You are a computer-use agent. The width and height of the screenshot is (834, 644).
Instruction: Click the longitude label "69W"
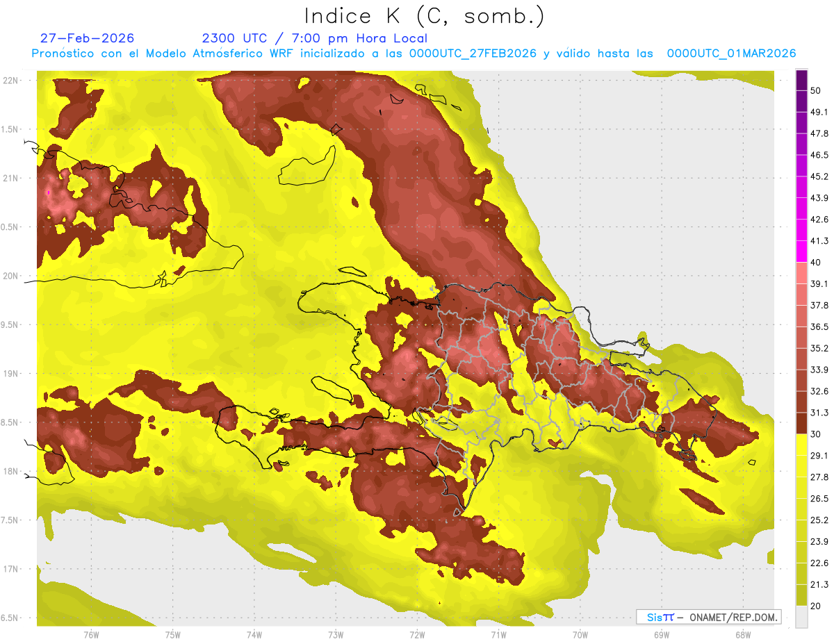tap(662, 635)
